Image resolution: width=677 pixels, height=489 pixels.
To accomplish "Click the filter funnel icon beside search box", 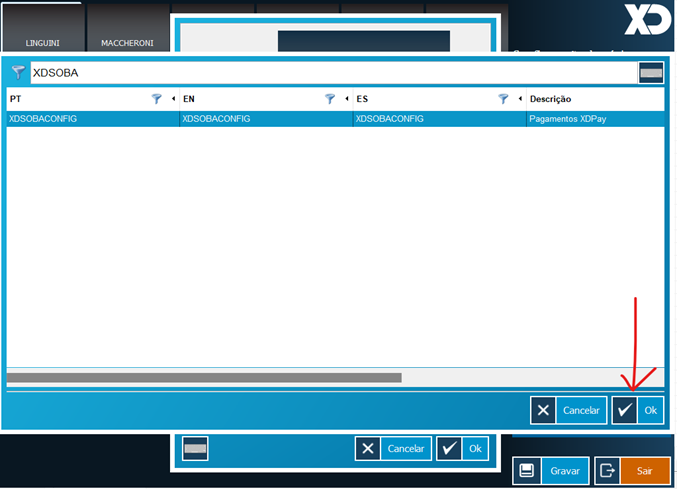I will pyautogui.click(x=18, y=73).
